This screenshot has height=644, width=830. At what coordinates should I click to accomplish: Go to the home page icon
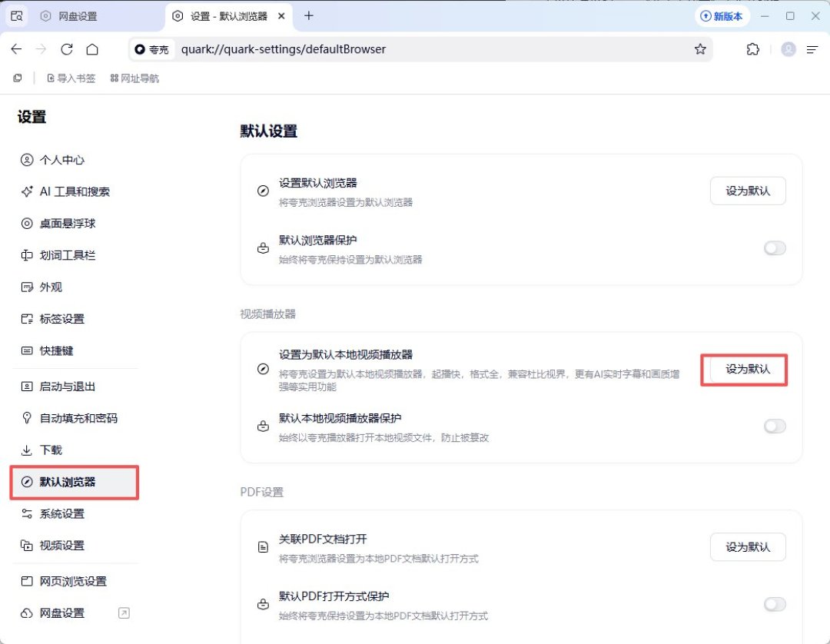92,49
